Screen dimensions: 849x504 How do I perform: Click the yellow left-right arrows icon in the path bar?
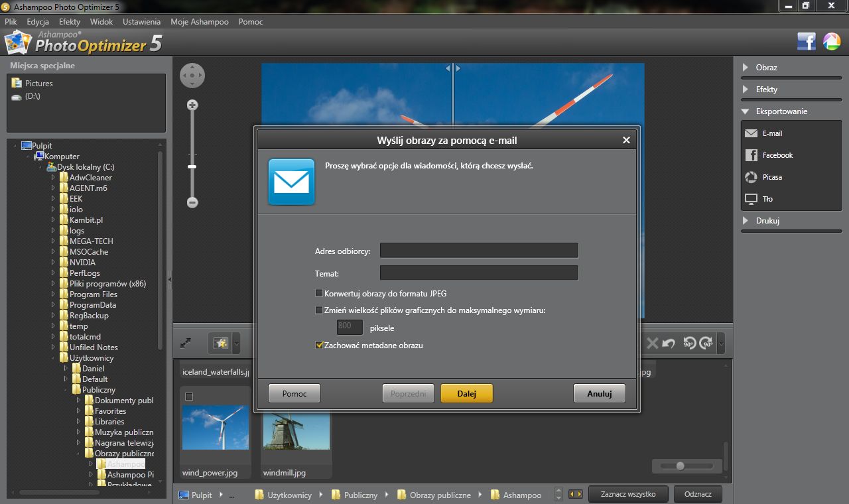[x=576, y=495]
